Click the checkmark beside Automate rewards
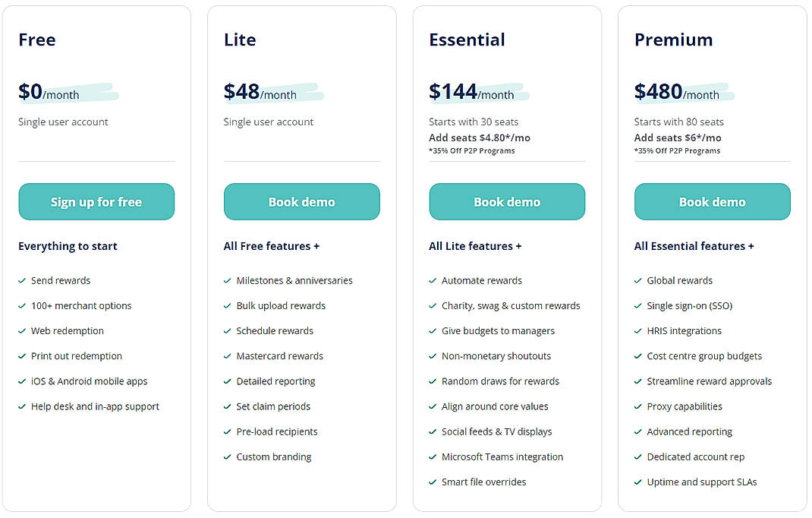The image size is (812, 518). (x=433, y=280)
